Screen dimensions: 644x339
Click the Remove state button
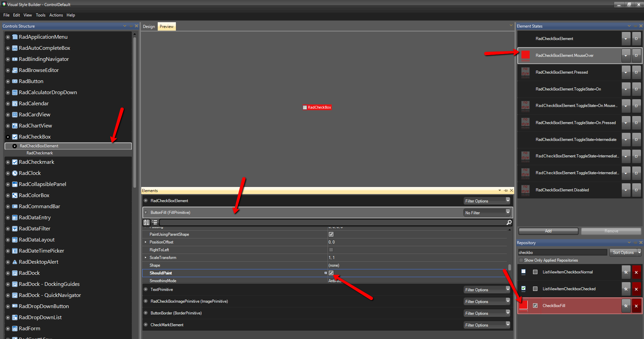click(611, 231)
